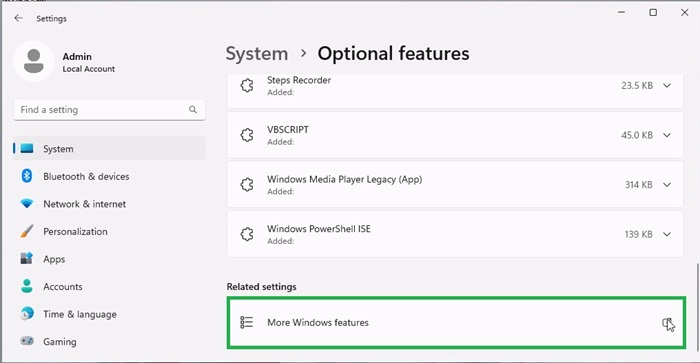Open Bluetooth & devices settings

(x=109, y=176)
